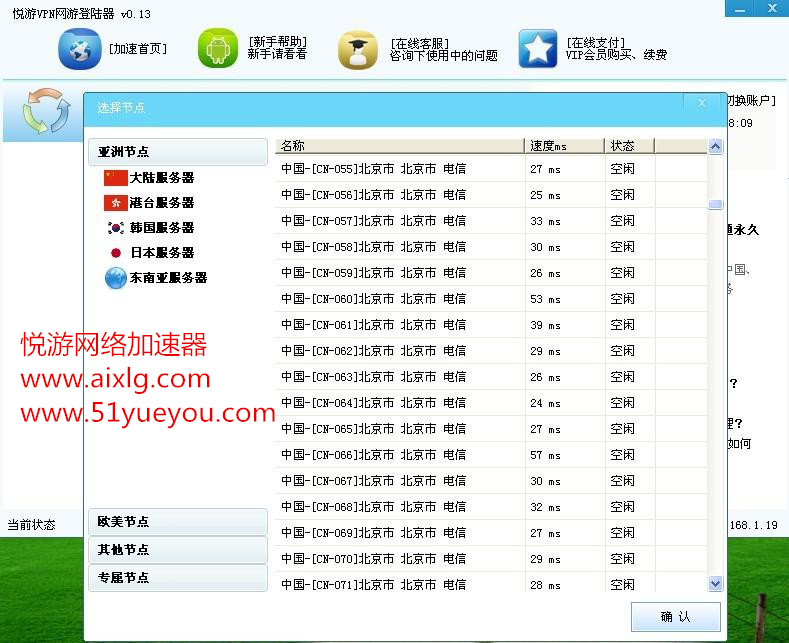Open 新手帮助 新手请看看 link
The height and width of the screenshot is (643, 789).
(x=277, y=48)
